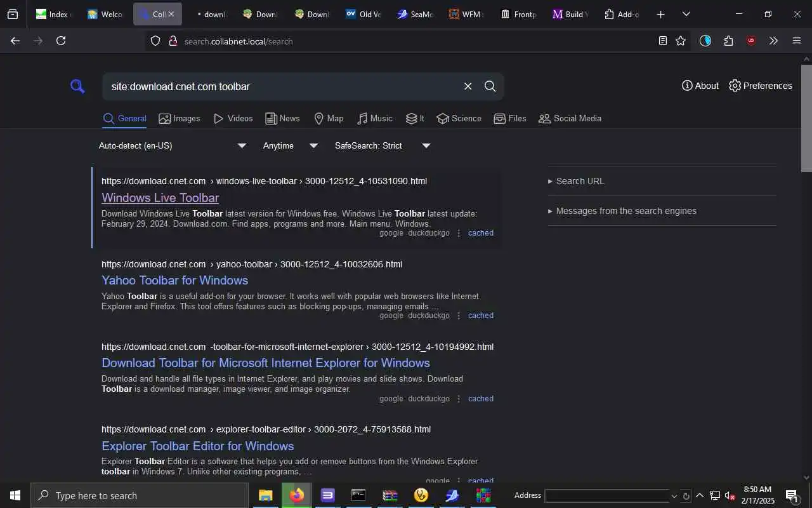Switch to the Images category
The image size is (812, 508).
pyautogui.click(x=180, y=118)
